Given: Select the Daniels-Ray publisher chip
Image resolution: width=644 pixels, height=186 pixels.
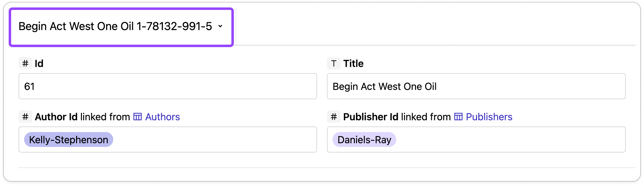Looking at the screenshot, I should [364, 140].
